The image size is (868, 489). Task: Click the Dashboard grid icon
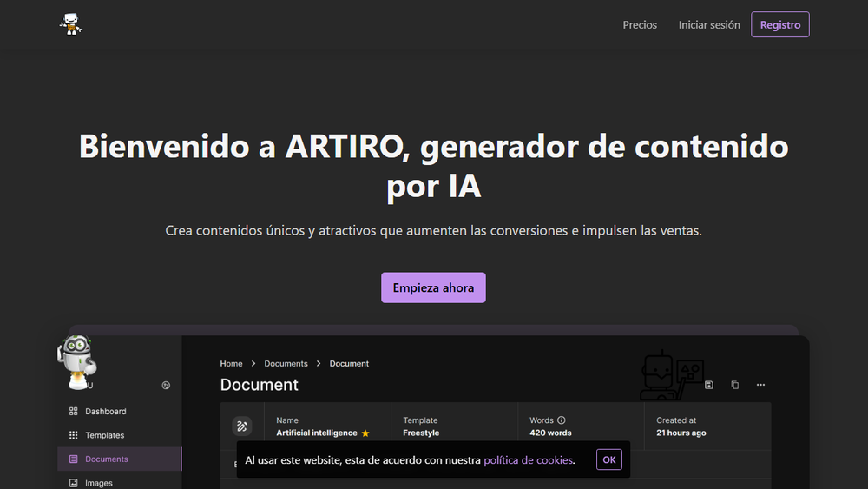[x=73, y=412]
